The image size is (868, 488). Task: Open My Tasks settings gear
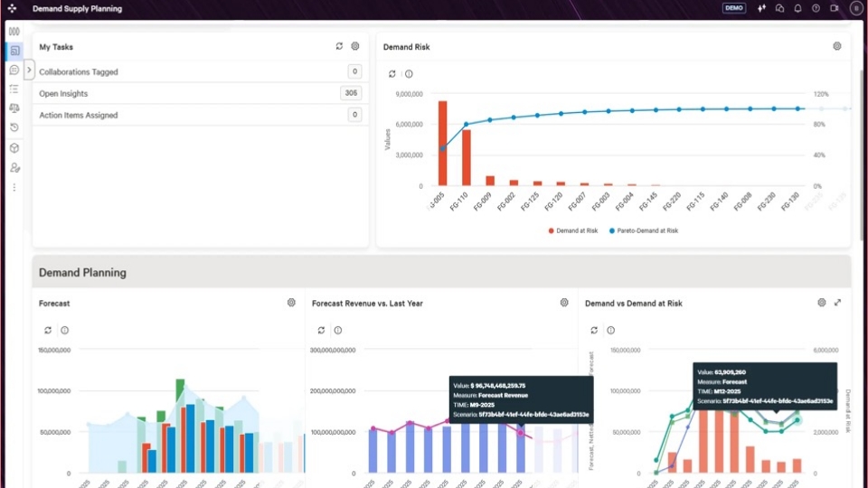click(355, 46)
